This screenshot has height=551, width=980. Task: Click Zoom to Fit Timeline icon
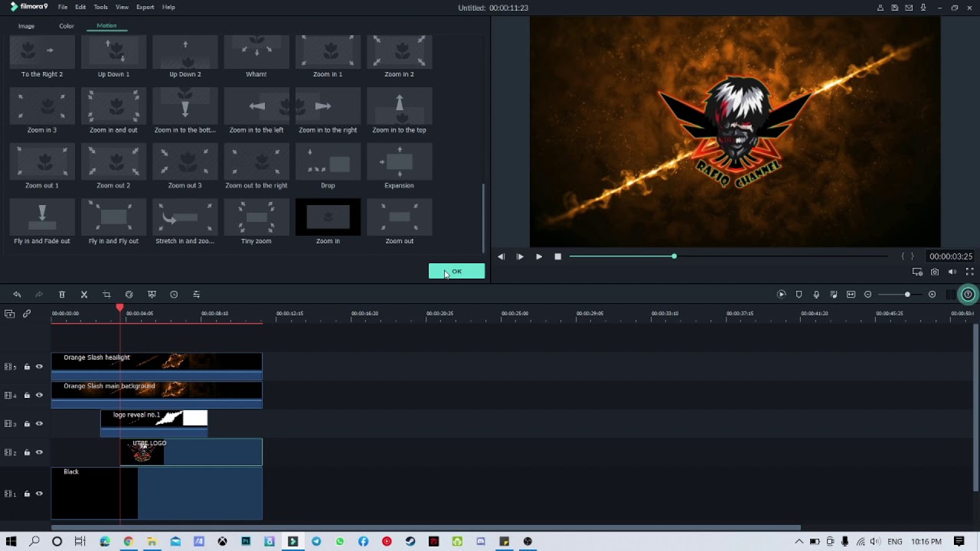point(851,295)
